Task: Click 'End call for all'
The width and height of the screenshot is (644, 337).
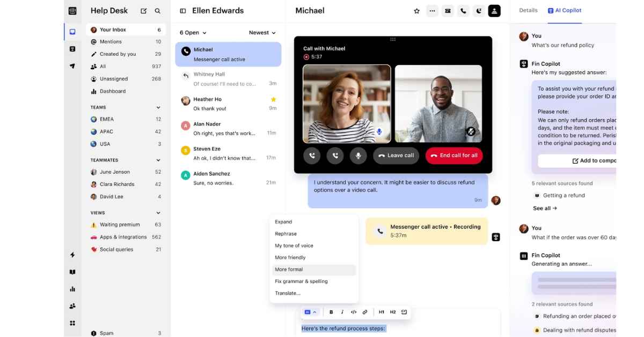Action: [x=454, y=155]
